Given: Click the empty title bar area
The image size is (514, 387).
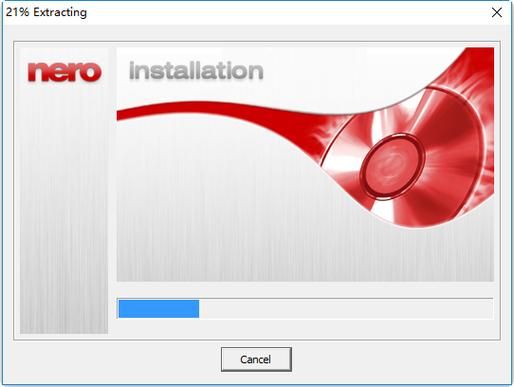Looking at the screenshot, I should coord(287,12).
